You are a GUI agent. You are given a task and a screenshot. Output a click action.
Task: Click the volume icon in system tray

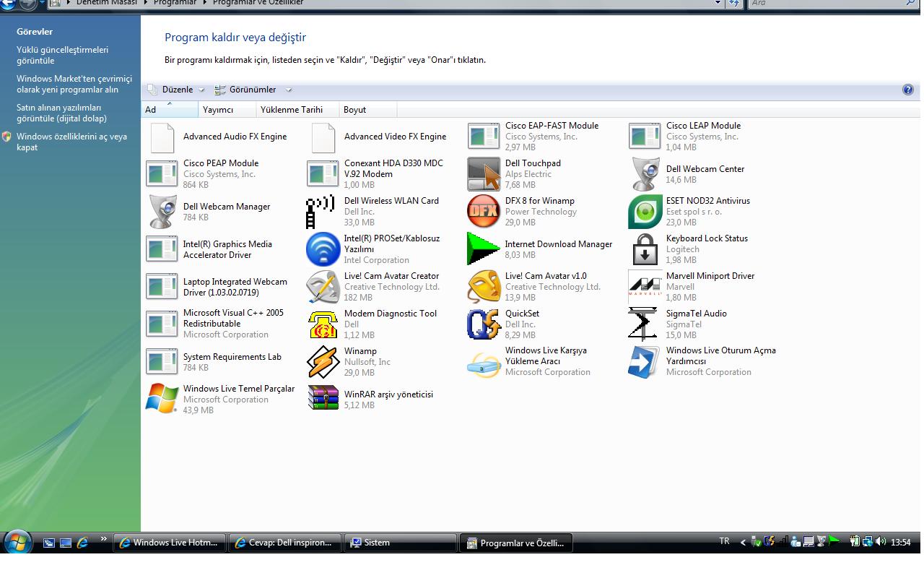pos(881,542)
